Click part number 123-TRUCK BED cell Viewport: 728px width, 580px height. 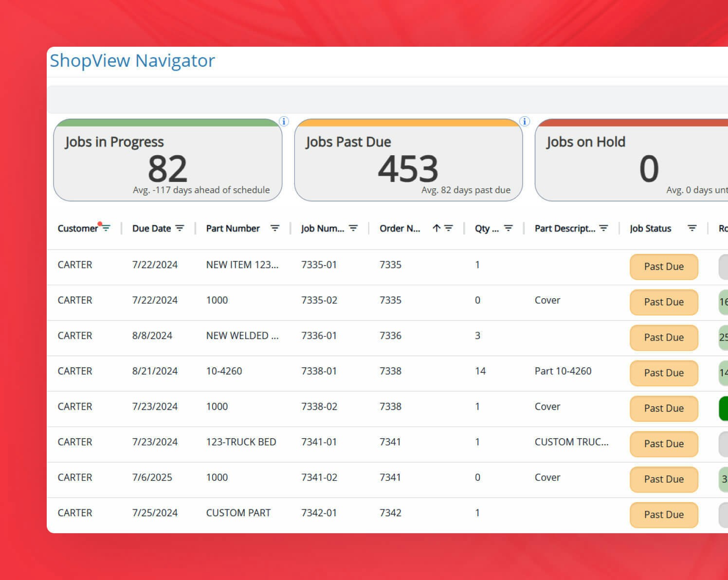[x=241, y=442]
